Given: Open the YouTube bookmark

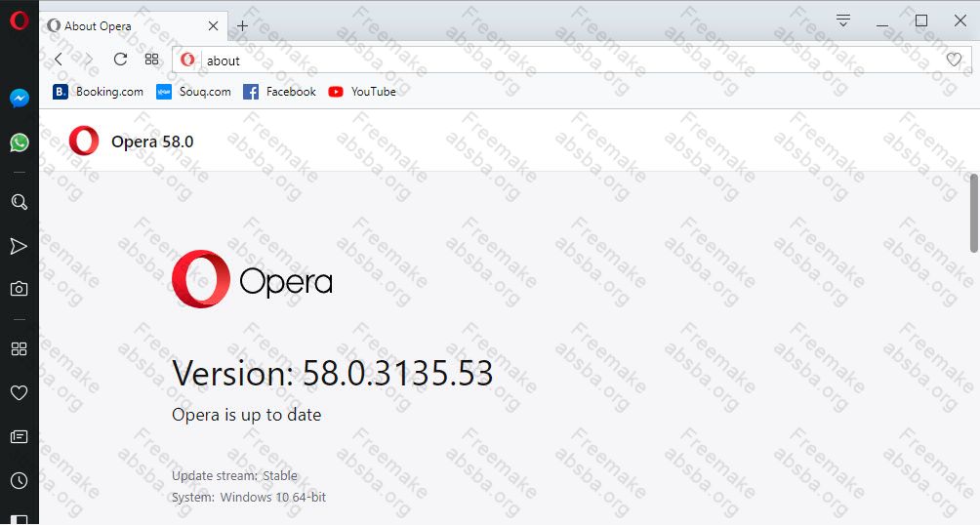Looking at the screenshot, I should tap(362, 92).
